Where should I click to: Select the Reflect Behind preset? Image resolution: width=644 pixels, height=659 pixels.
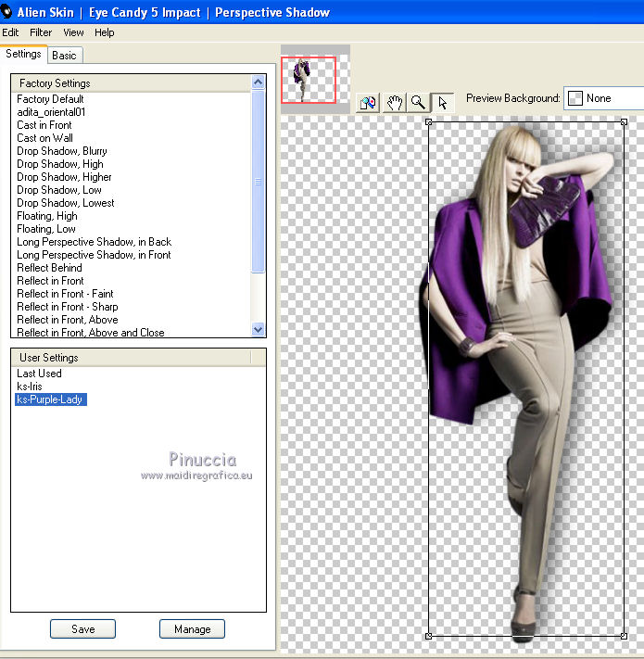tap(49, 268)
